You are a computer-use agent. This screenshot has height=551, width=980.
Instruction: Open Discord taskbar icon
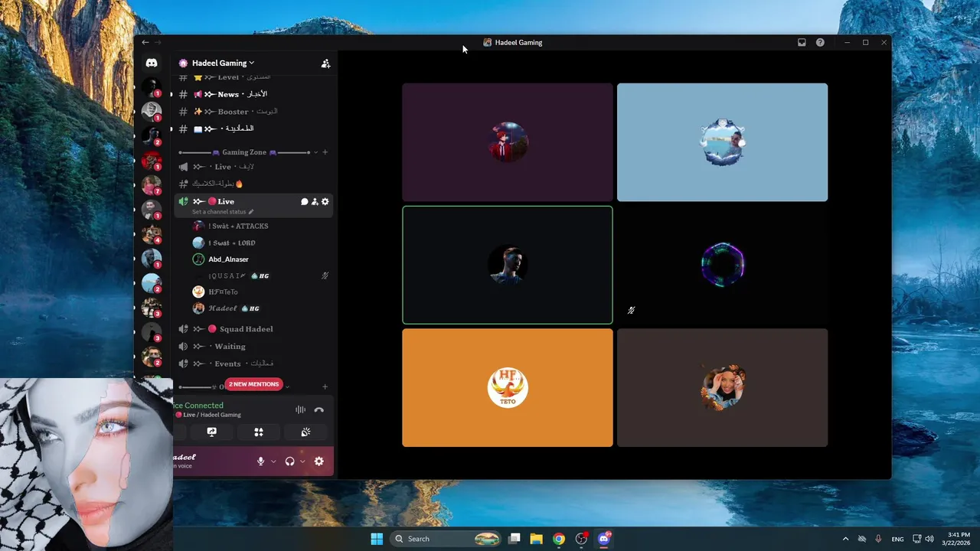click(604, 539)
